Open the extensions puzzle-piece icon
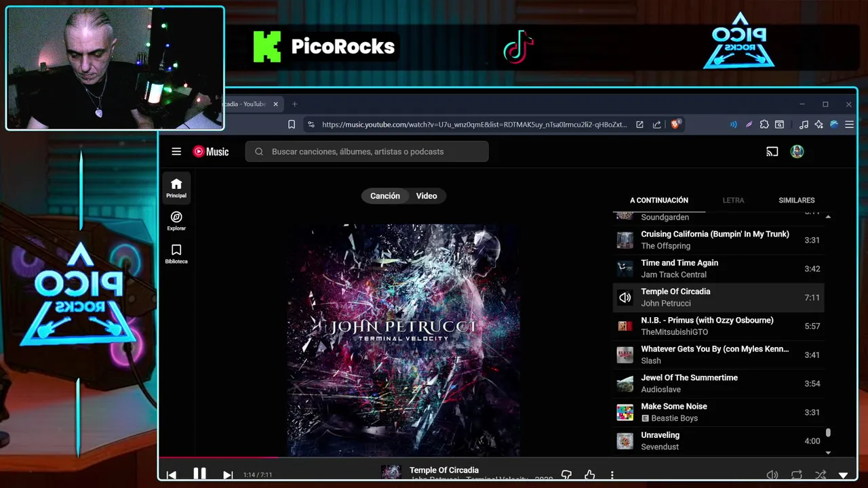868x488 pixels. click(764, 125)
